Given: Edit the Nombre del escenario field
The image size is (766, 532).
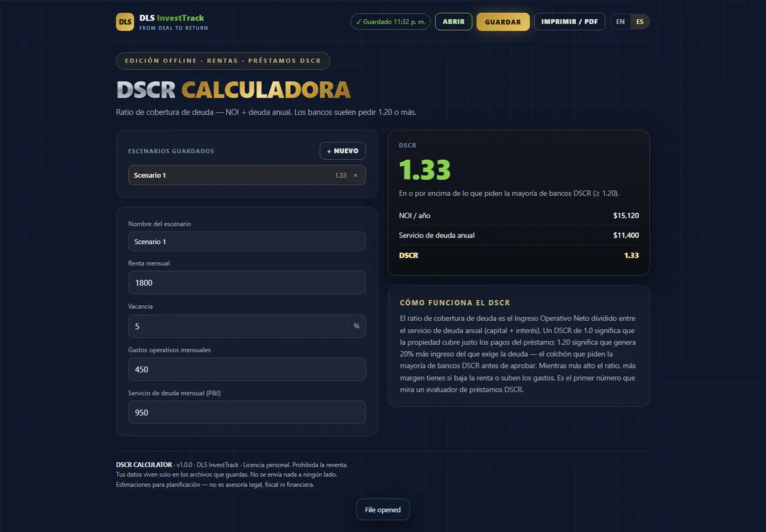Looking at the screenshot, I should (247, 242).
